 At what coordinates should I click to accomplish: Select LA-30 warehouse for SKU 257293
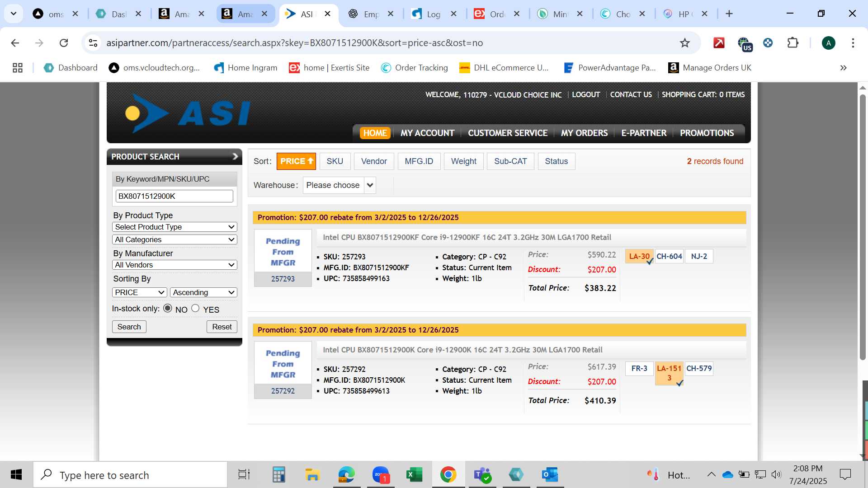tap(639, 256)
